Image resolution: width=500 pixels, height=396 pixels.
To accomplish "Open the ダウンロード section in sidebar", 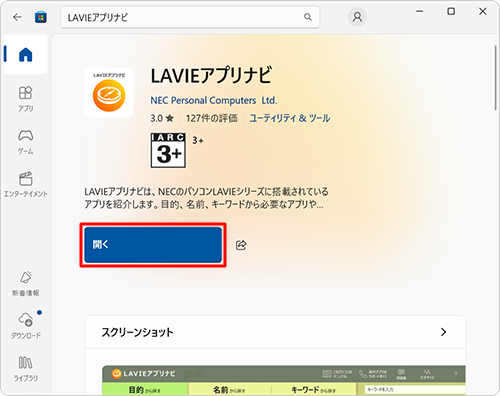I will pos(26,326).
